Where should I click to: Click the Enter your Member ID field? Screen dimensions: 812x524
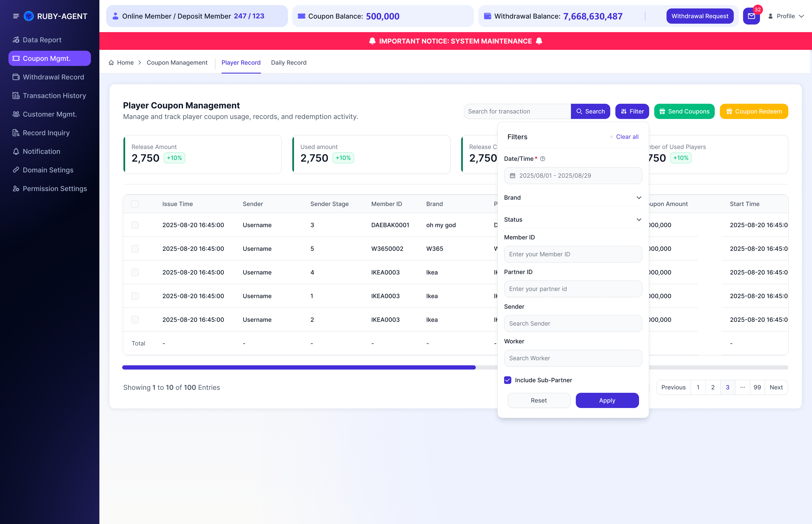tap(573, 254)
